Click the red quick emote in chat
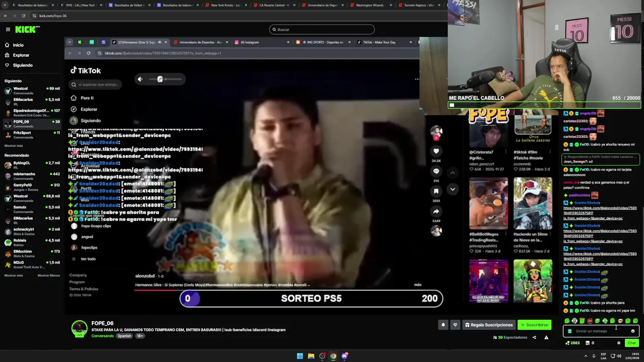 [590, 321]
